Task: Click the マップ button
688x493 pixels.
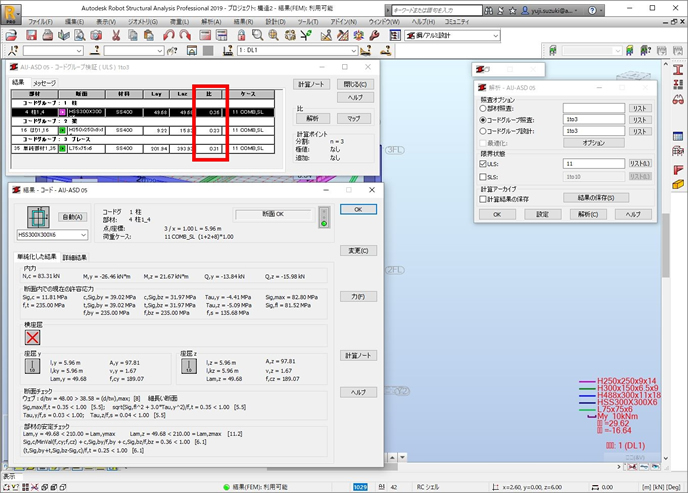Action: 354,118
